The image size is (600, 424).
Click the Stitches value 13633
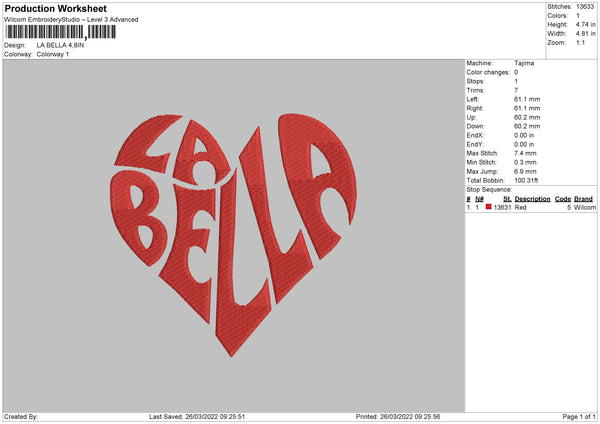pos(585,7)
